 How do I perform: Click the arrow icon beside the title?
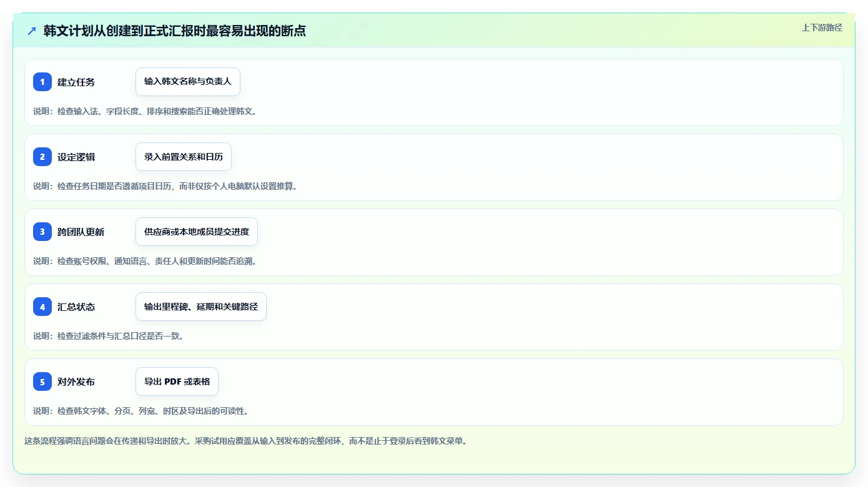(32, 31)
